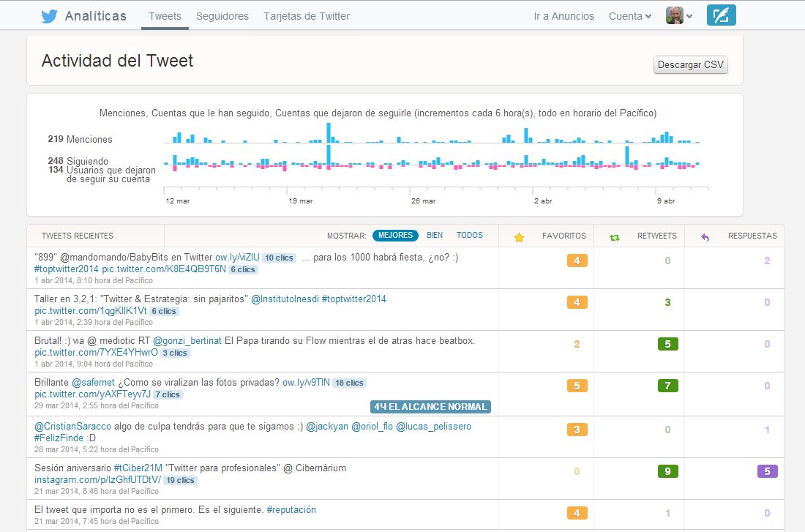805x532 pixels.
Task: Click the tallest Menciones bar in chart
Action: (x=329, y=132)
